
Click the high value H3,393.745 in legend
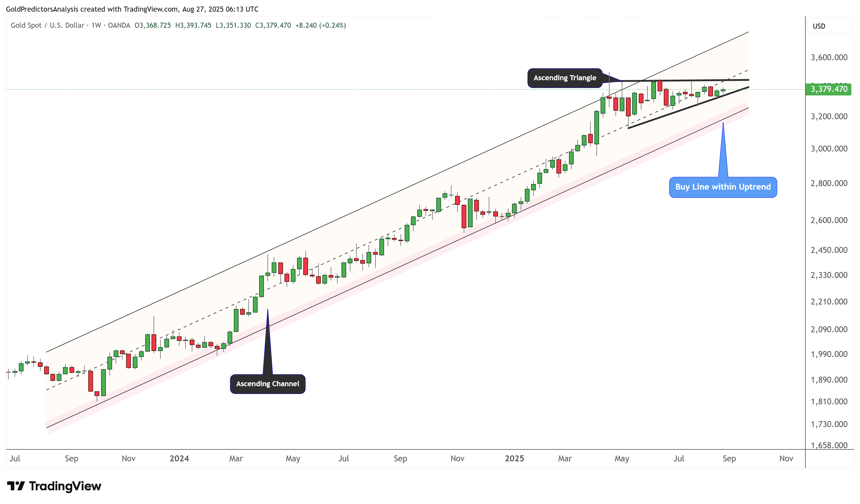(193, 25)
